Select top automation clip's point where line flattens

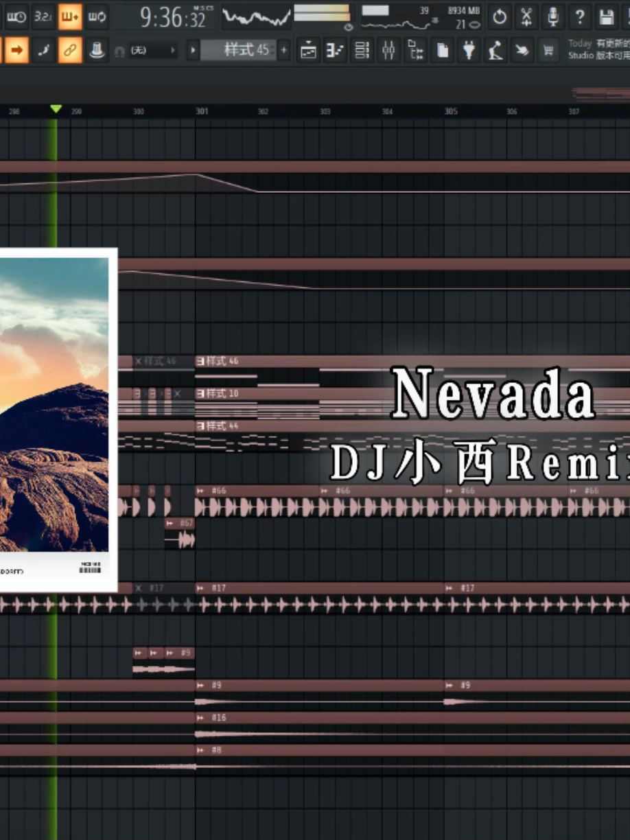point(258,191)
